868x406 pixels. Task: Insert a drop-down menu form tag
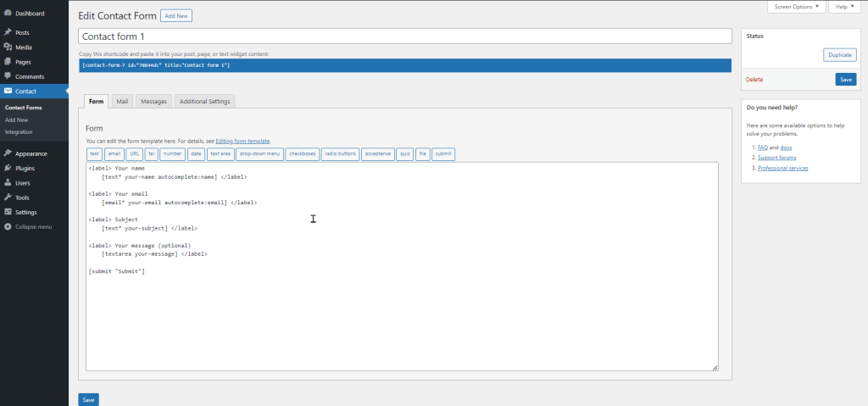[x=259, y=154]
